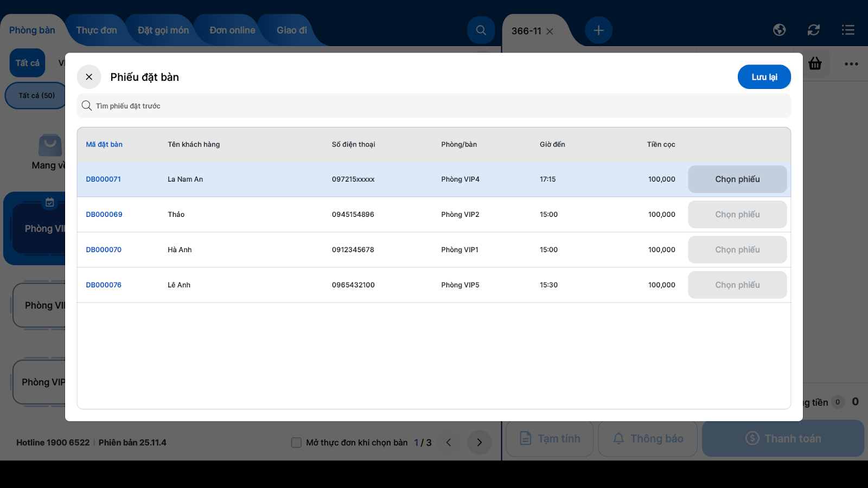Click the shopping basket icon
This screenshot has height=488, width=868.
(x=815, y=63)
